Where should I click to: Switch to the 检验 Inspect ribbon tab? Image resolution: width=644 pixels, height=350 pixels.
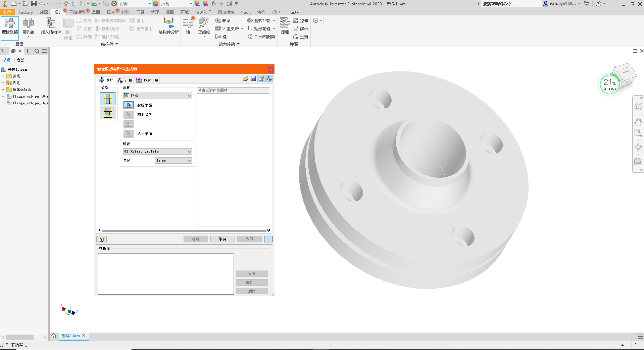coord(126,12)
